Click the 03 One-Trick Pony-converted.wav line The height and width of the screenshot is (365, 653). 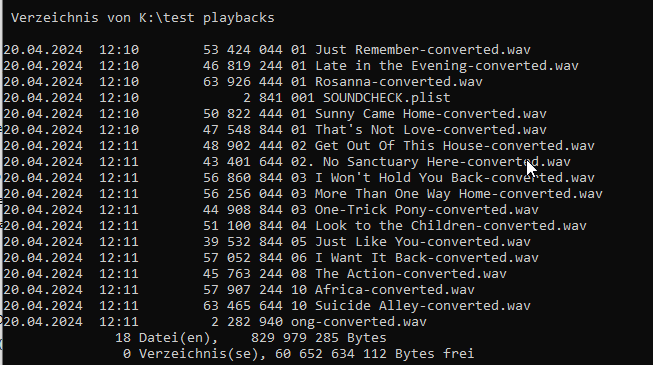point(415,210)
